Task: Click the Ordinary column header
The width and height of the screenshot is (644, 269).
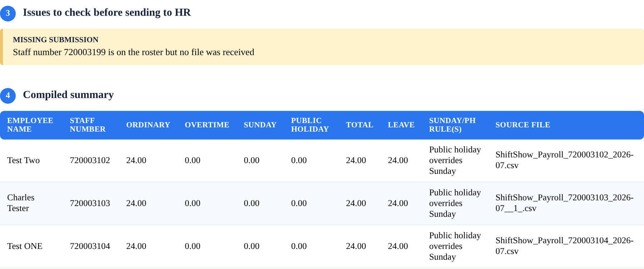Action: tap(148, 125)
